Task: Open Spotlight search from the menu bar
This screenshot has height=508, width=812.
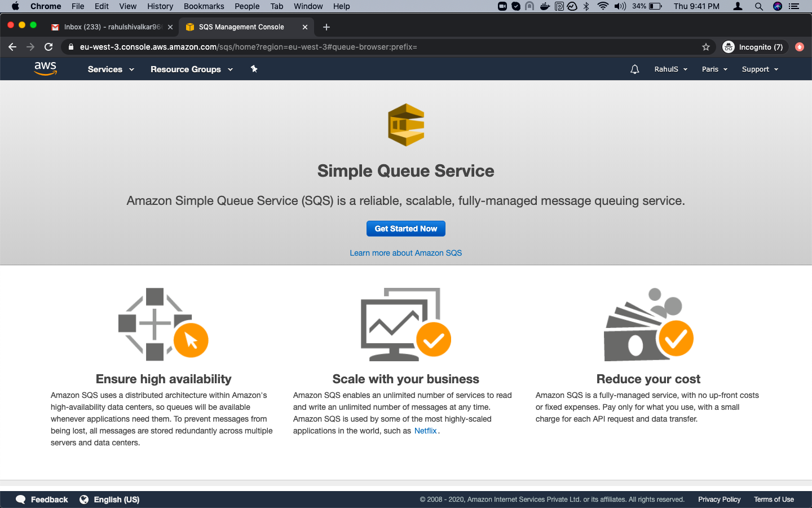Action: point(759,6)
